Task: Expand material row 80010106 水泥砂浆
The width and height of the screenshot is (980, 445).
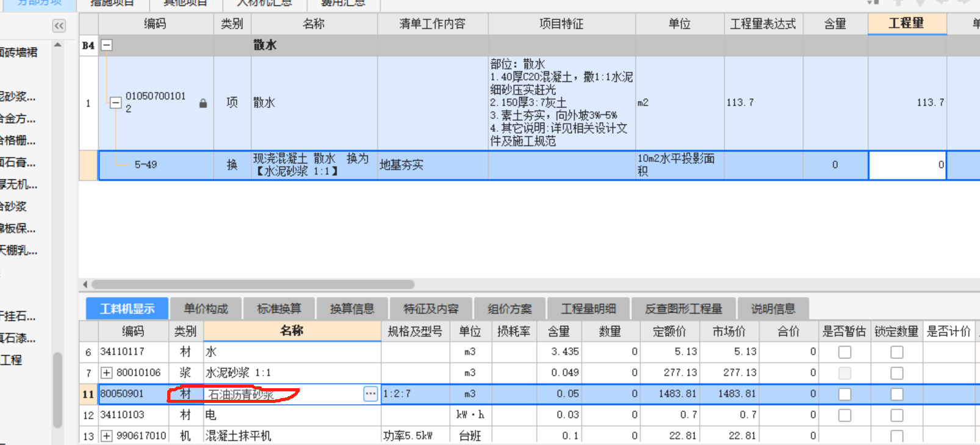Action: (106, 372)
